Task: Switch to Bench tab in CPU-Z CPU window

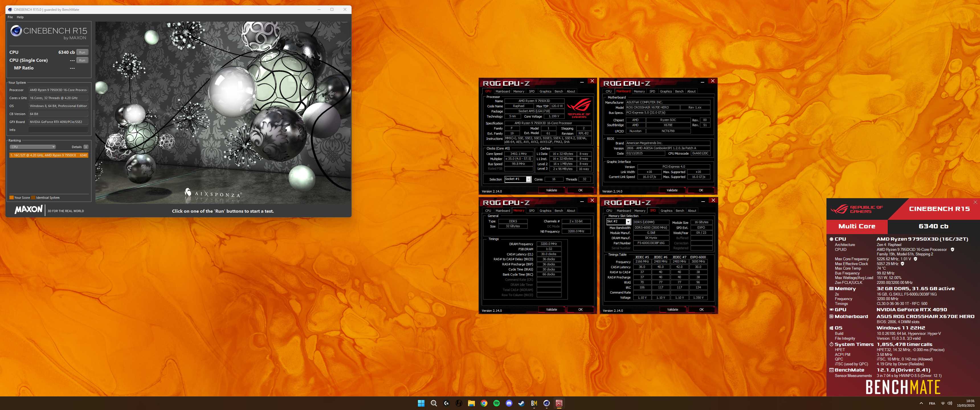Action: tap(558, 91)
